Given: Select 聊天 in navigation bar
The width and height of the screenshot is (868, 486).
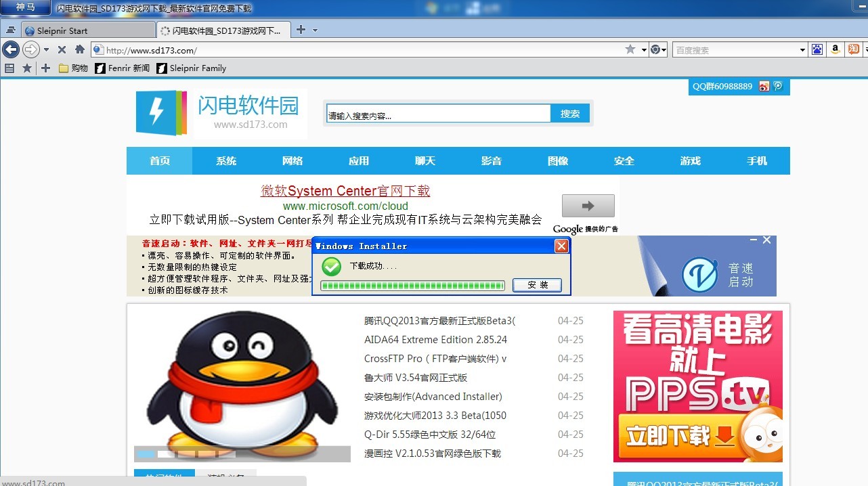Looking at the screenshot, I should (425, 161).
